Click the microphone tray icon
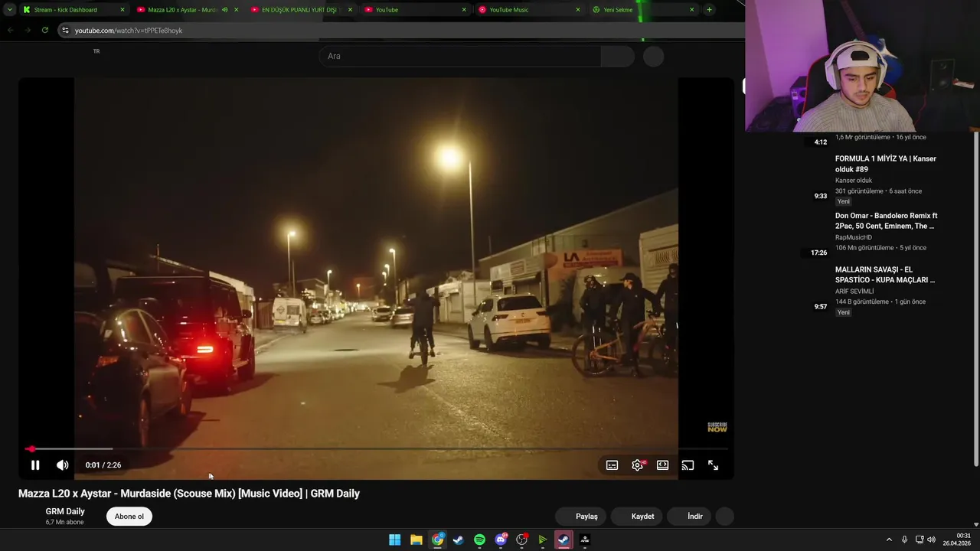 click(904, 540)
